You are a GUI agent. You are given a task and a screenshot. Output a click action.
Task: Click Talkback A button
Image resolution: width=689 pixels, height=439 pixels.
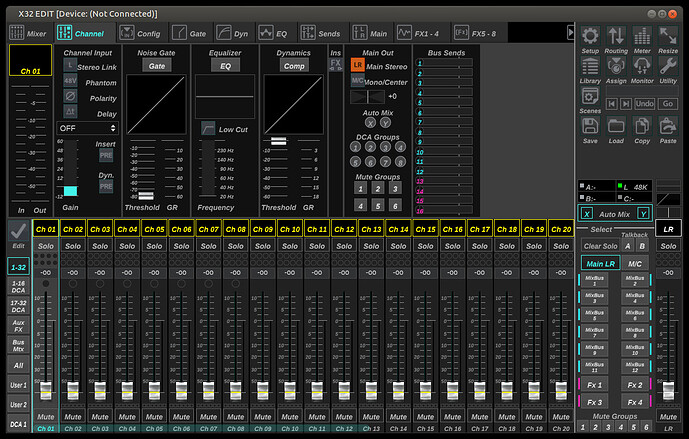coord(627,246)
